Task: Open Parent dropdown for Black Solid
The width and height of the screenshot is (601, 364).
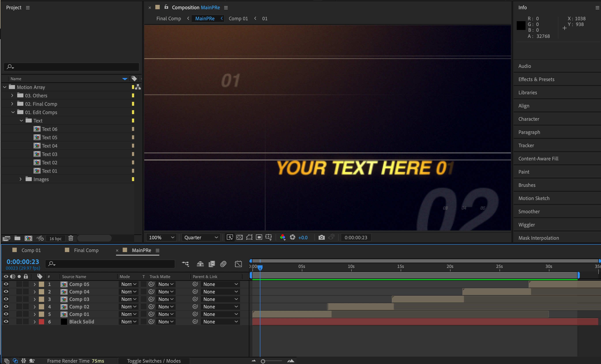Action: [x=220, y=322]
